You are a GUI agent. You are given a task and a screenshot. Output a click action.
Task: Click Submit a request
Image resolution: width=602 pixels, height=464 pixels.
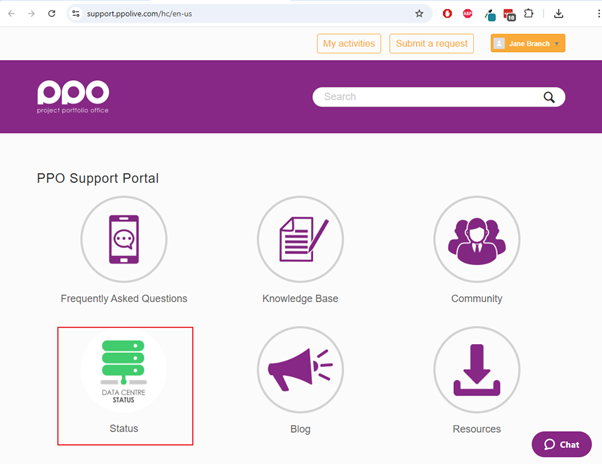pos(432,43)
